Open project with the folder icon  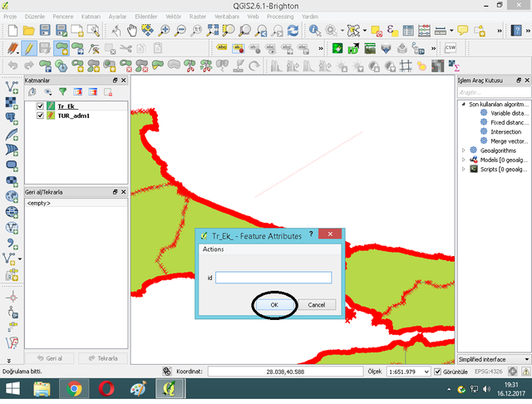pyautogui.click(x=29, y=31)
